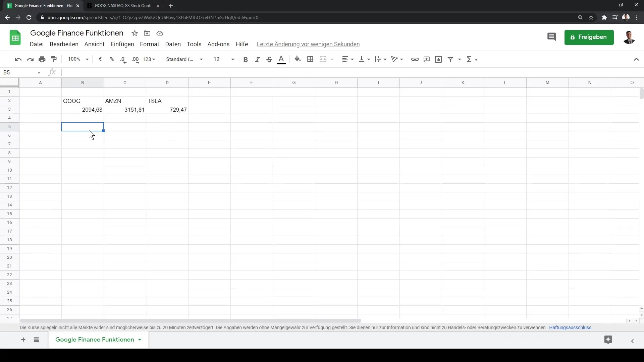Open the text color picker
The height and width of the screenshot is (362, 644).
pyautogui.click(x=281, y=59)
